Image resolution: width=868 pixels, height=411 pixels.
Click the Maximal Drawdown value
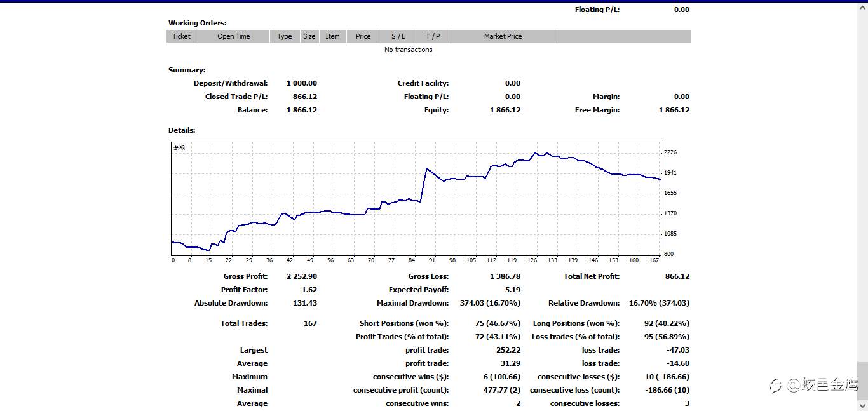[x=489, y=303]
